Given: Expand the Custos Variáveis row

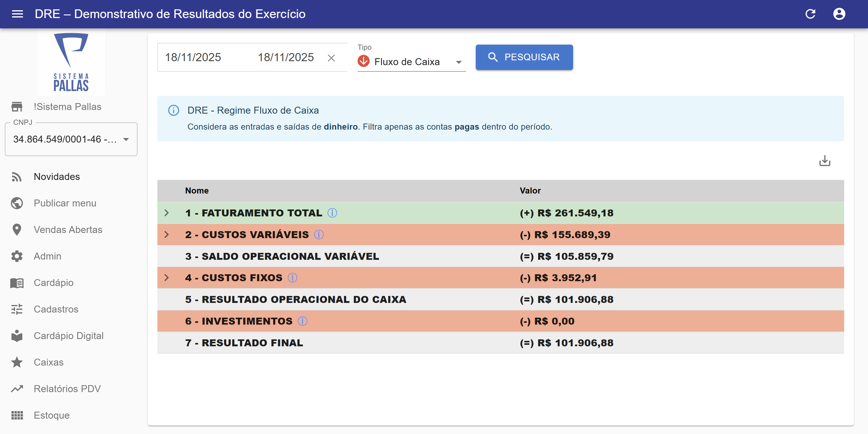Looking at the screenshot, I should (x=166, y=234).
